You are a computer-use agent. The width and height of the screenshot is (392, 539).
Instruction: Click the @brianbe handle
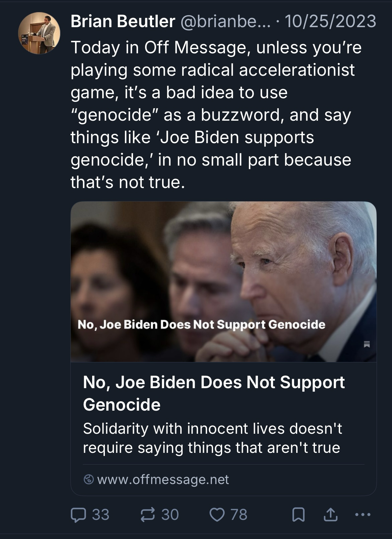tap(225, 22)
